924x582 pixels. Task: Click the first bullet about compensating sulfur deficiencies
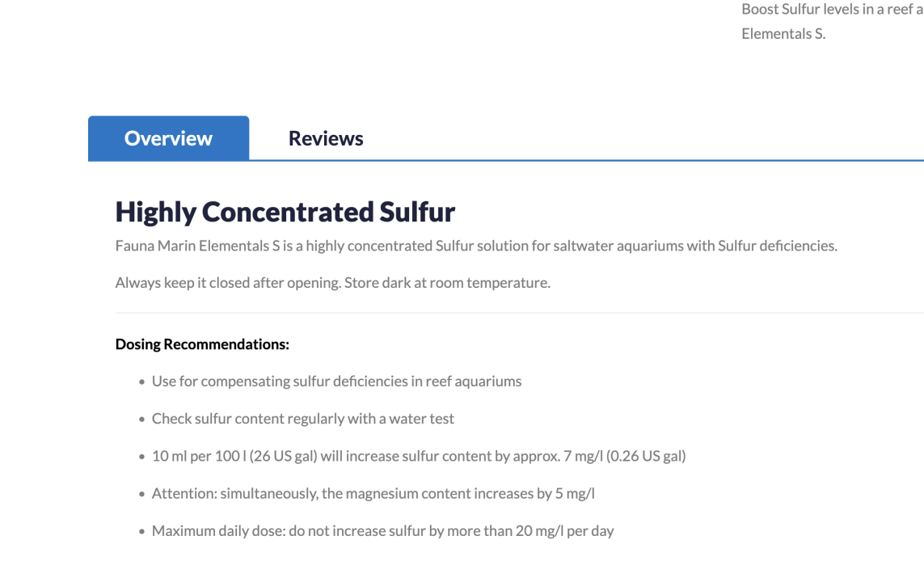[x=335, y=381]
